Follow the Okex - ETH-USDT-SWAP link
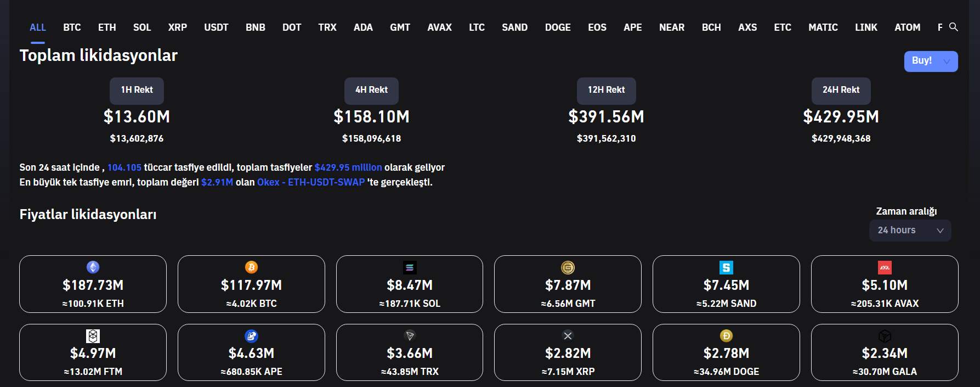The width and height of the screenshot is (980, 387). click(x=311, y=182)
